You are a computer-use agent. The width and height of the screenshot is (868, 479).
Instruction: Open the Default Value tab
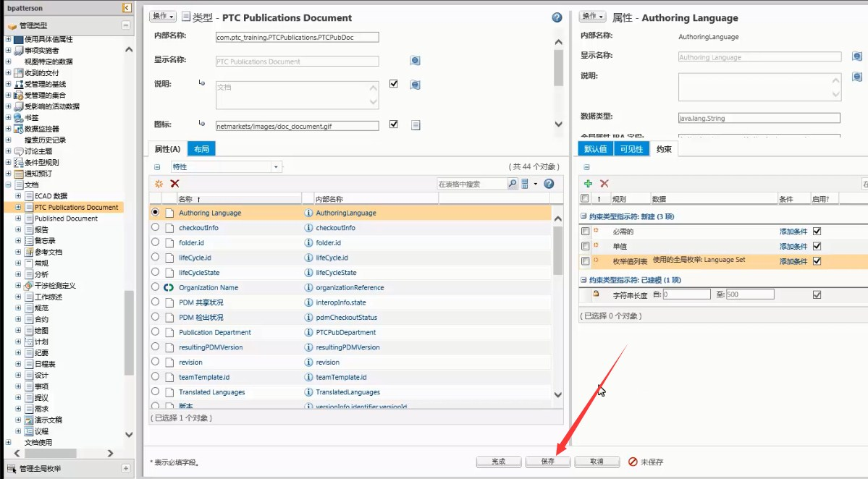click(x=596, y=149)
